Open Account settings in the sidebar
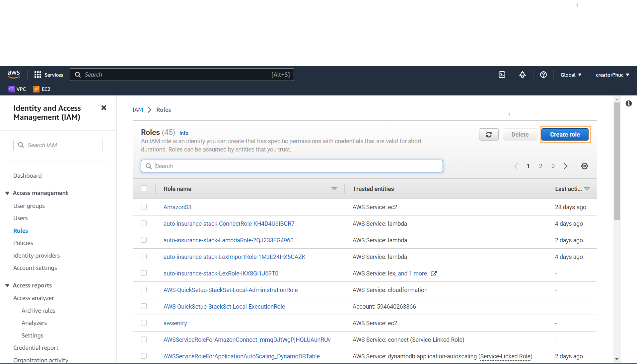637x364 pixels. click(35, 268)
